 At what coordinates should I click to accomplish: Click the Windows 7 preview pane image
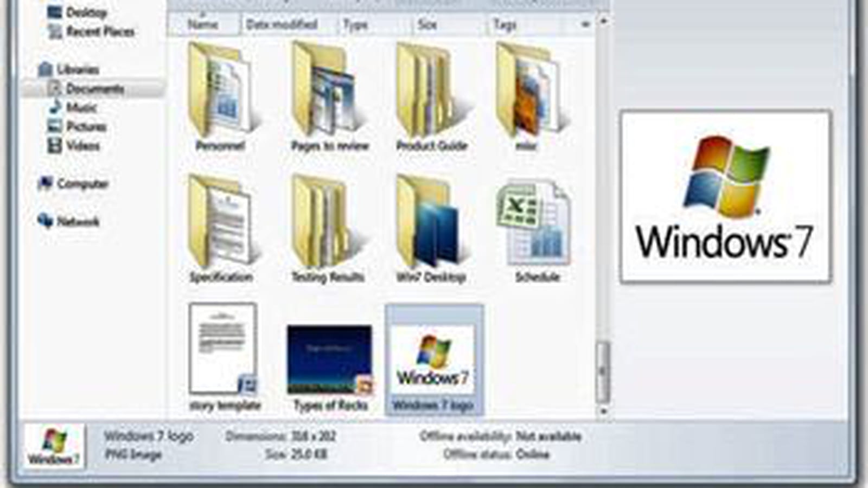point(725,196)
